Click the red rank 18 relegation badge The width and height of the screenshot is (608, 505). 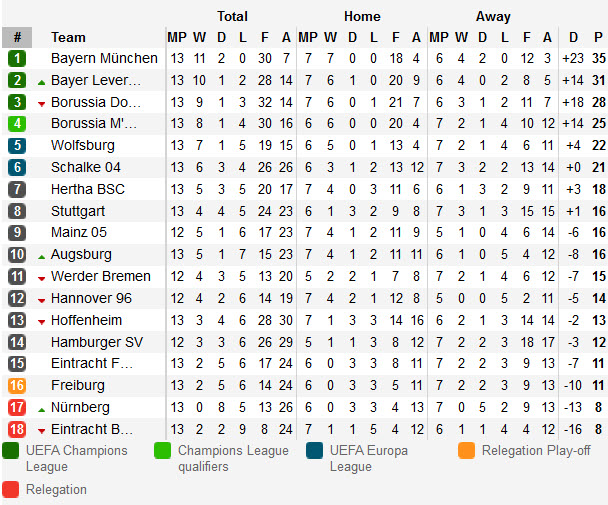coord(17,429)
